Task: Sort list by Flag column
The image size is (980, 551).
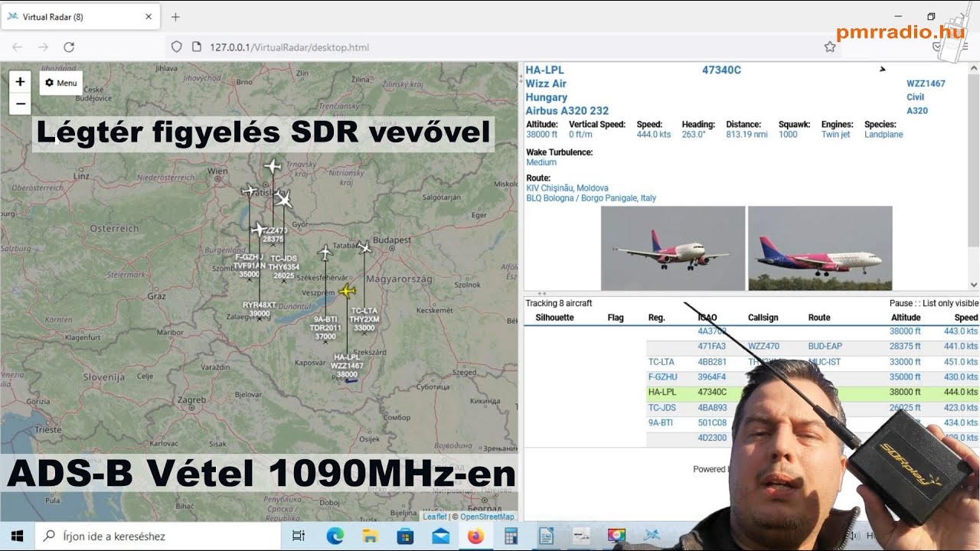Action: [616, 318]
